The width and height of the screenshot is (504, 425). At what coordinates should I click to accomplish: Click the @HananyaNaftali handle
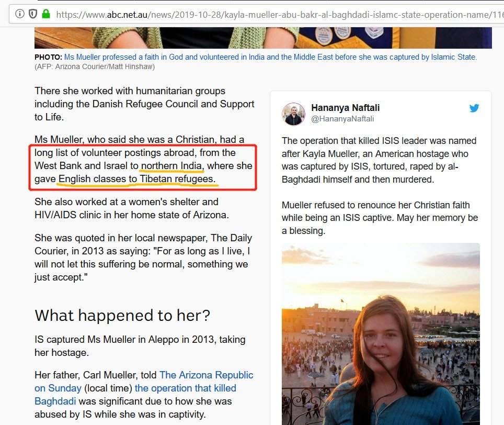[x=342, y=119]
